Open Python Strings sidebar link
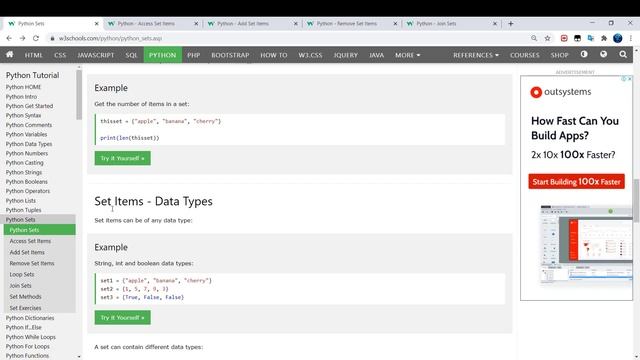This screenshot has width=640, height=360. click(x=24, y=172)
